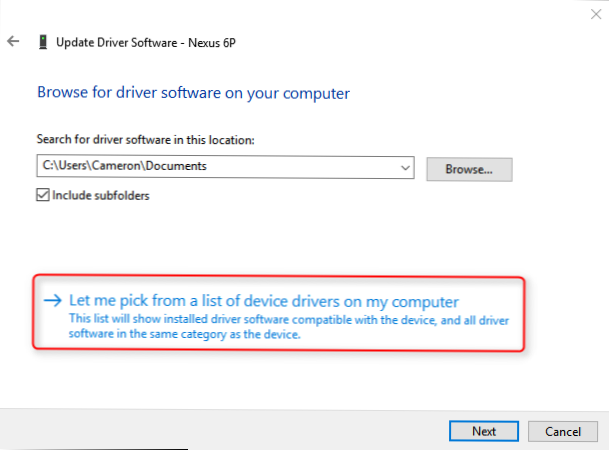
Task: Click the Nexus 6P device icon
Action: point(42,42)
